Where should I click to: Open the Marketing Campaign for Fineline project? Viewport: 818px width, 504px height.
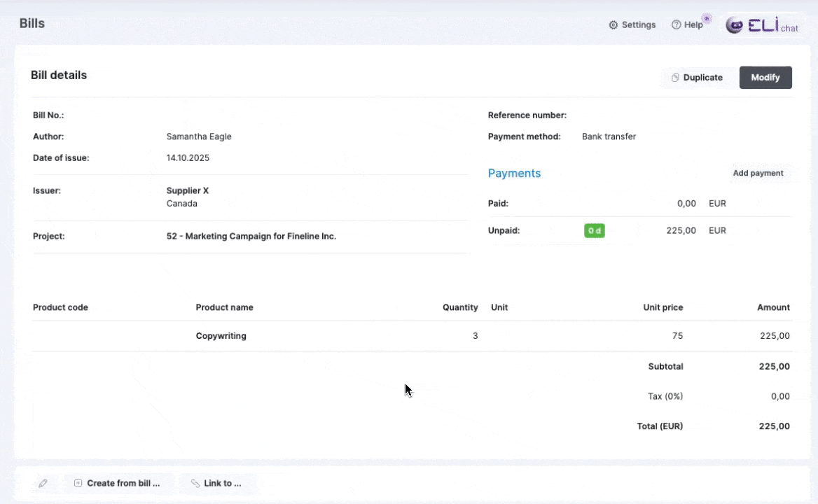pos(251,237)
